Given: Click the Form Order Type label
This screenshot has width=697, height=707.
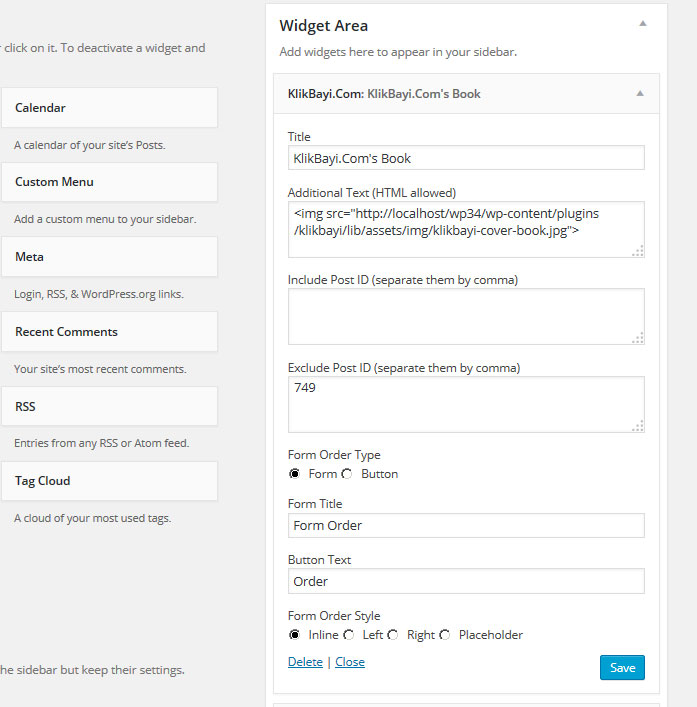Looking at the screenshot, I should 334,455.
